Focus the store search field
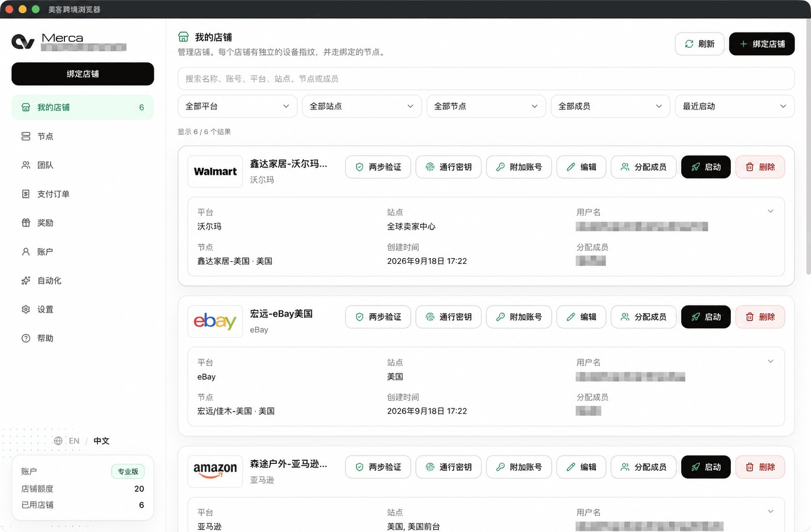This screenshot has height=532, width=811. tap(486, 79)
